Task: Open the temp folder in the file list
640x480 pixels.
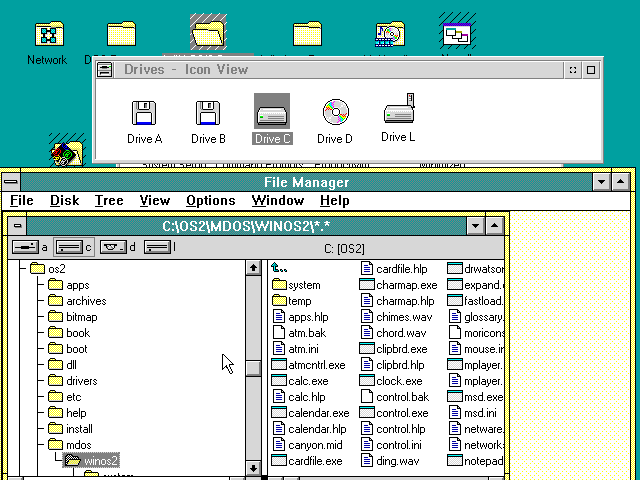Action: tap(291, 301)
